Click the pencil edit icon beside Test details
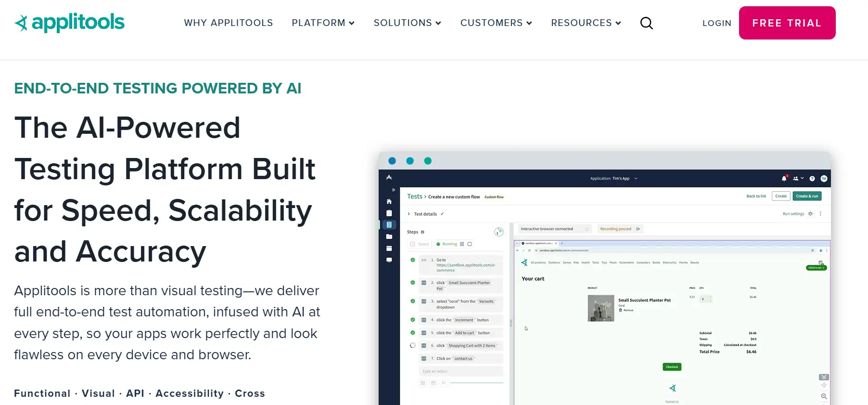 pyautogui.click(x=442, y=214)
